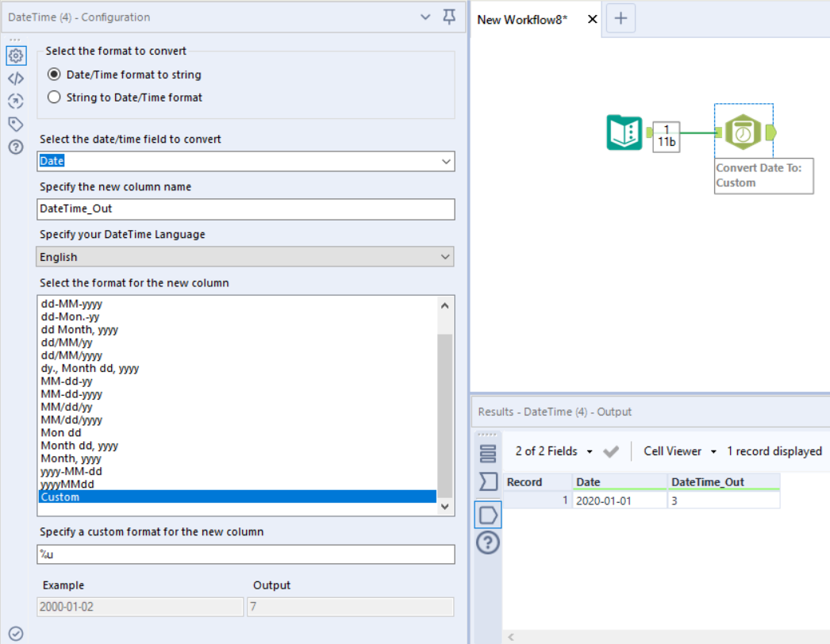Select the DateTime tool node on canvas
This screenshot has width=830, height=644.
[744, 132]
